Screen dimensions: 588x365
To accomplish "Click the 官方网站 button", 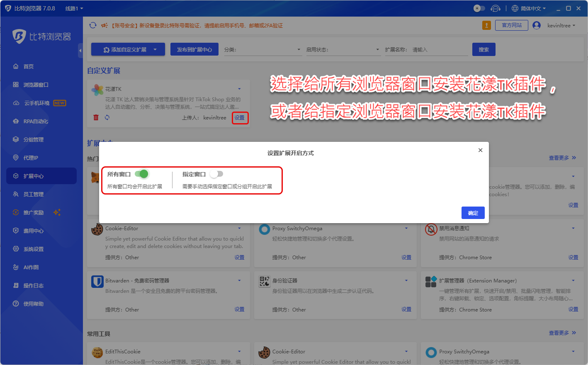I will click(512, 25).
